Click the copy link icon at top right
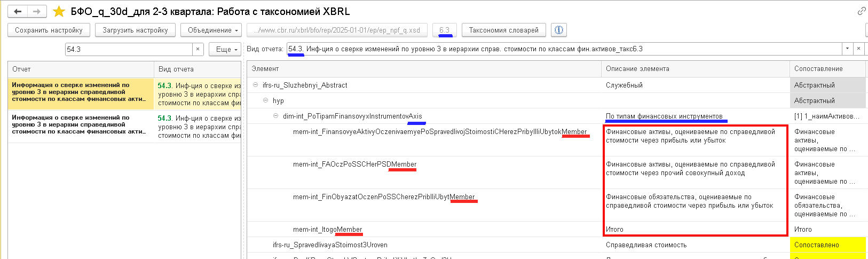868x259 pixels. coord(862,11)
